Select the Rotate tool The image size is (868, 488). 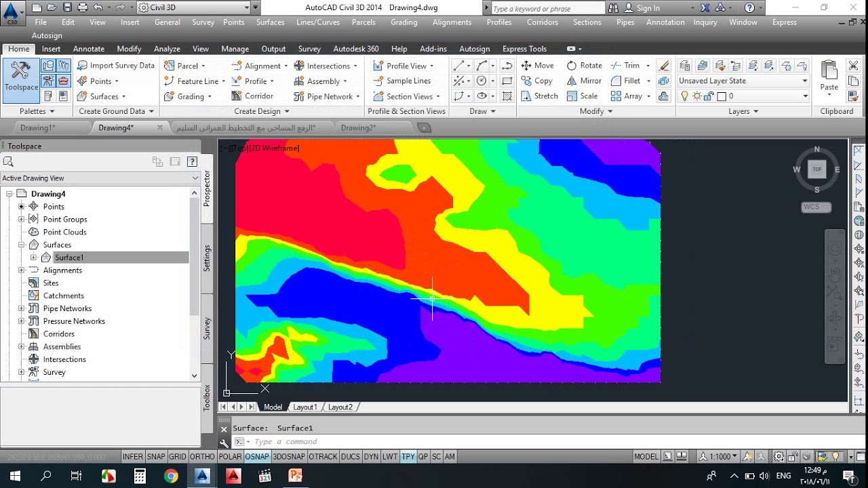[x=584, y=66]
